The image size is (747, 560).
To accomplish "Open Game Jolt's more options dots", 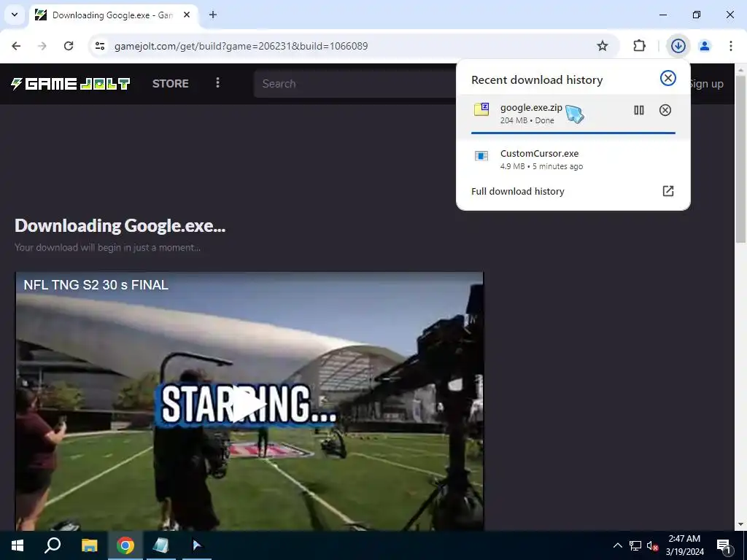I will [x=217, y=83].
